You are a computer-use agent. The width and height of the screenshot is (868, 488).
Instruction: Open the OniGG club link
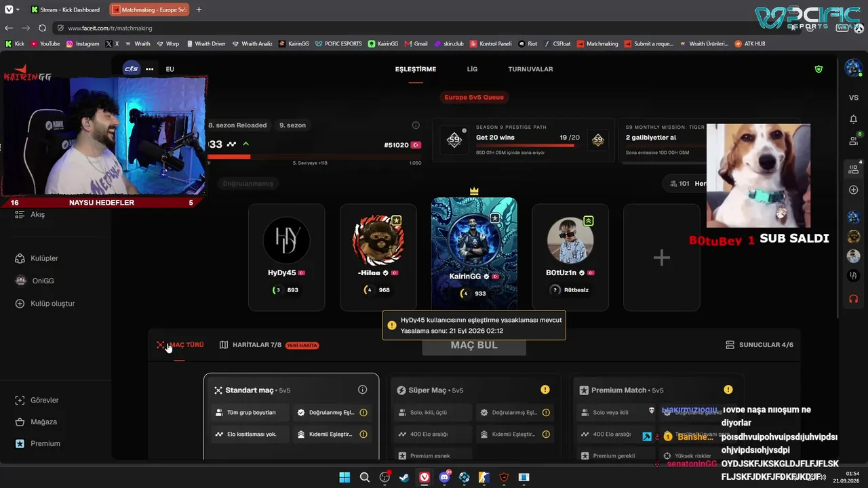coord(43,281)
